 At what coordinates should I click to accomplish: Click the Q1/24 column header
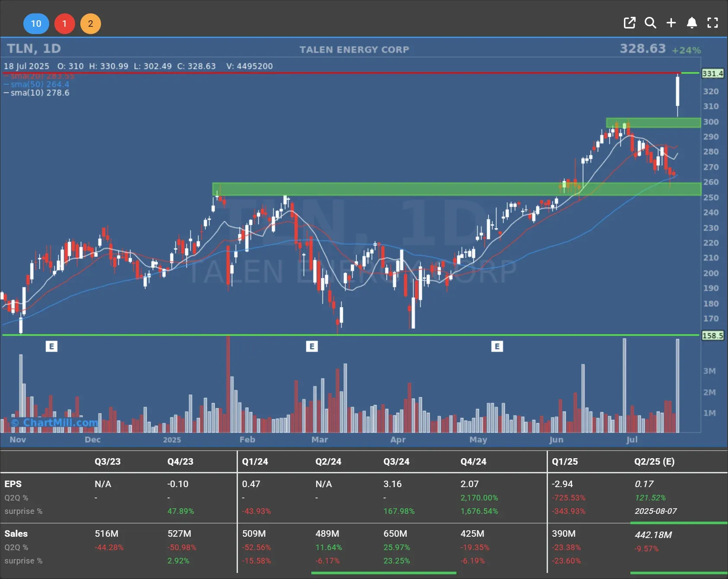pyautogui.click(x=255, y=461)
